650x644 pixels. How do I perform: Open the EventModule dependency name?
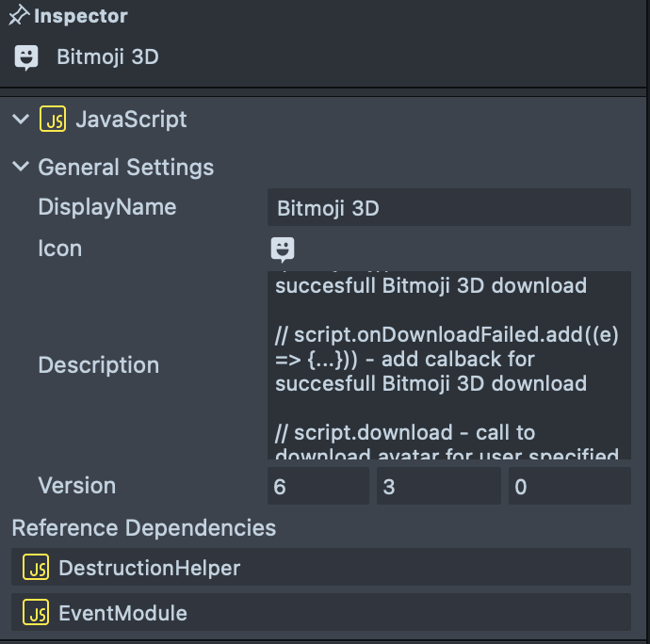pos(122,613)
